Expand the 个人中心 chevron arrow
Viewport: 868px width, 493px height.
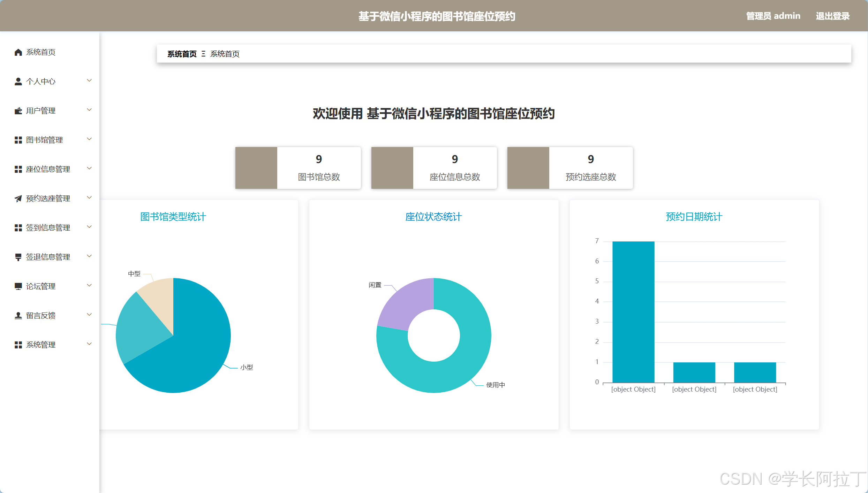pyautogui.click(x=89, y=81)
